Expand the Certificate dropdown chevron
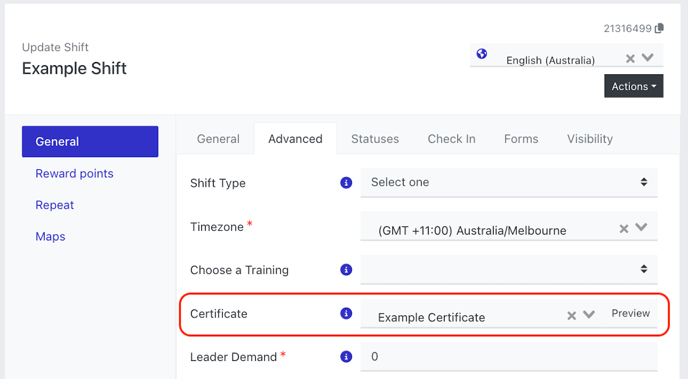The width and height of the screenshot is (688, 379). (589, 314)
